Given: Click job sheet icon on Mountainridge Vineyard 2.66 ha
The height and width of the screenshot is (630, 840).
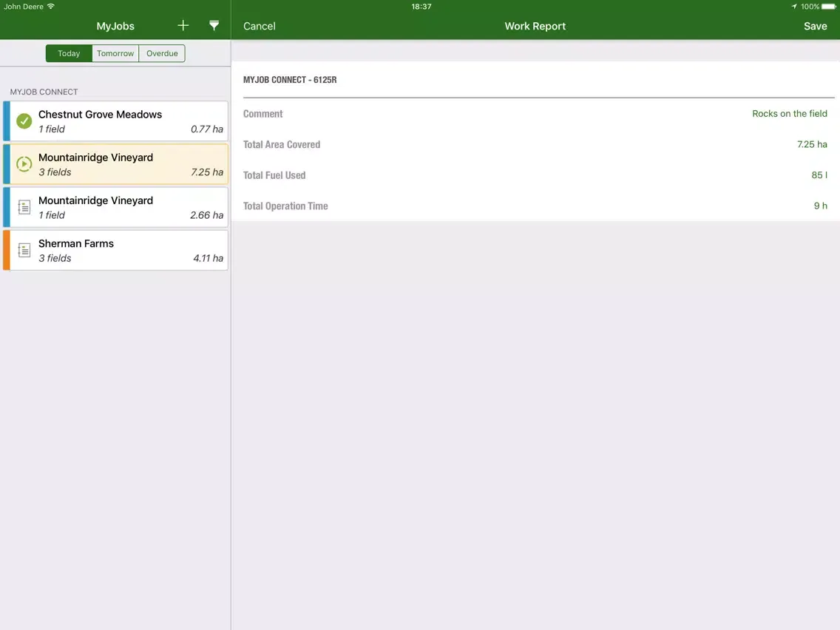Looking at the screenshot, I should (x=24, y=207).
